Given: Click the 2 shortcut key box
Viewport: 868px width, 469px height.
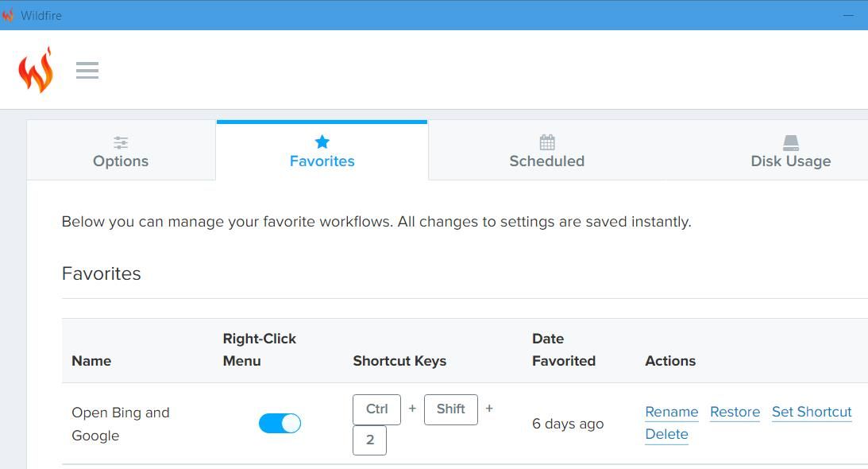Looking at the screenshot, I should (x=369, y=440).
